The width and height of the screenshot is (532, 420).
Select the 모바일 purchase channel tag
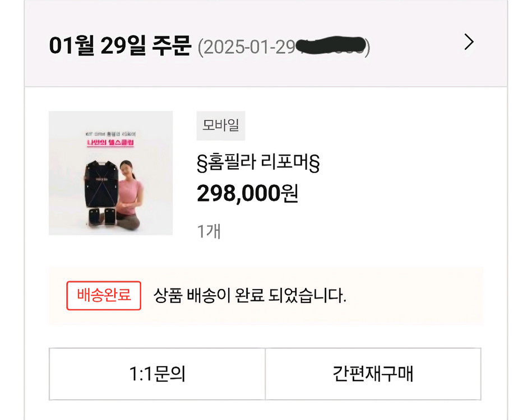[219, 125]
